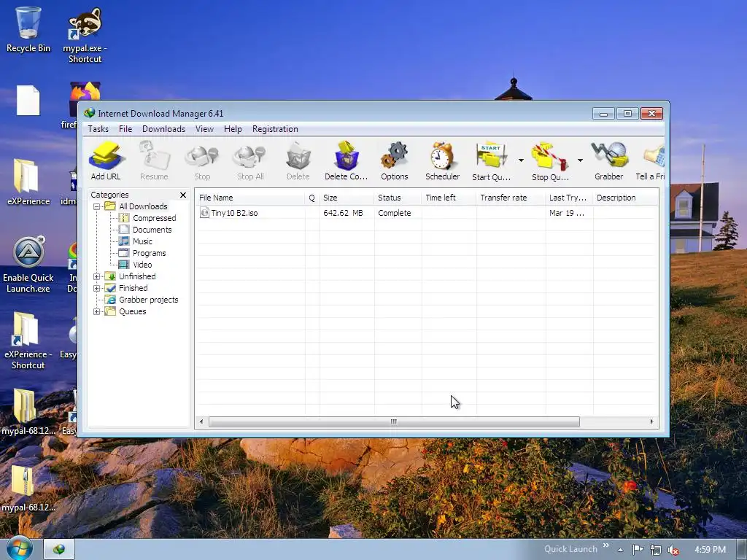Sort by the Q column header
The width and height of the screenshot is (747, 560).
click(312, 198)
